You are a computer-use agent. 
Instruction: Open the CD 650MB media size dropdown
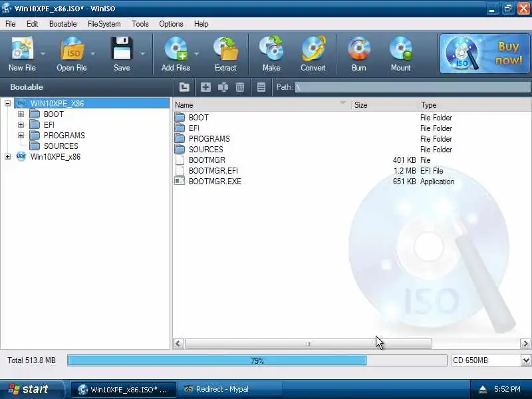526,360
